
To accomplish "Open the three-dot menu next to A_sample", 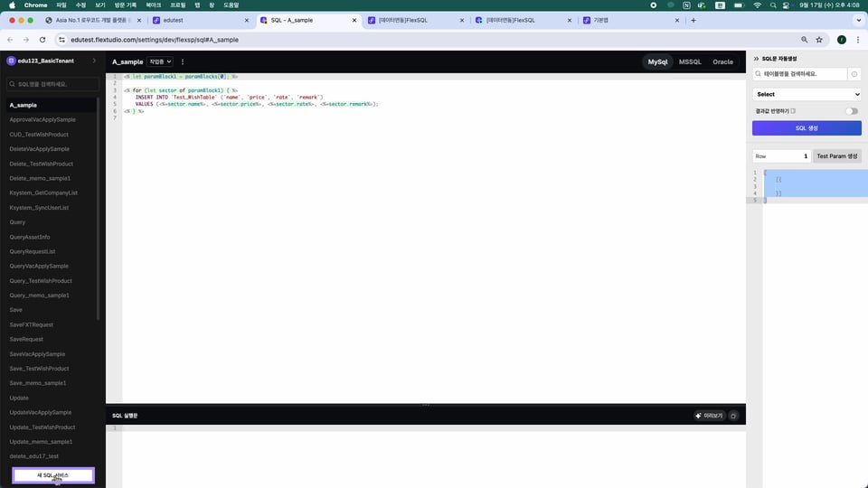I will tap(183, 62).
